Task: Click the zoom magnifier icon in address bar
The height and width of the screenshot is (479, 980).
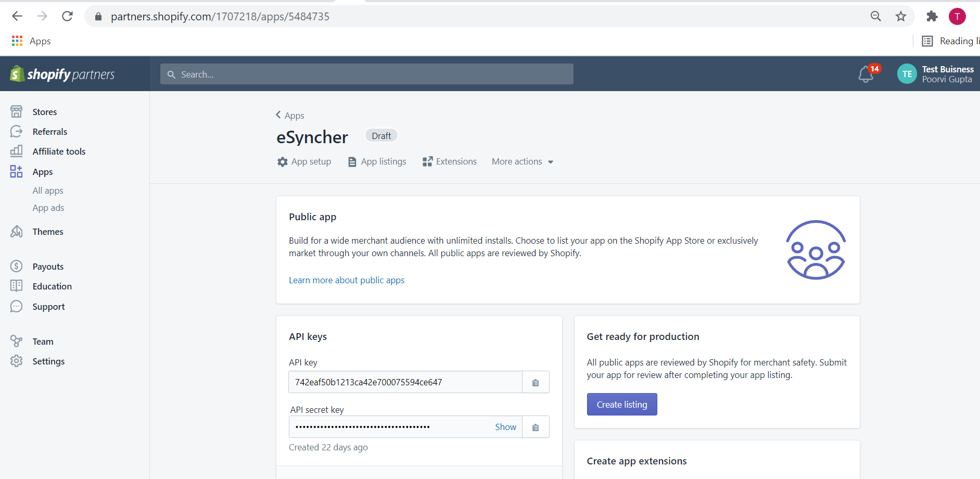Action: tap(876, 16)
